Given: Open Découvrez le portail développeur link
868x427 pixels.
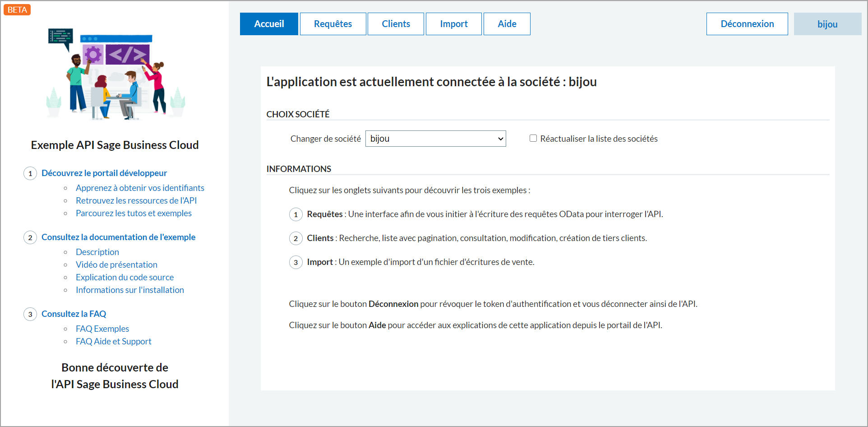Looking at the screenshot, I should (x=104, y=173).
